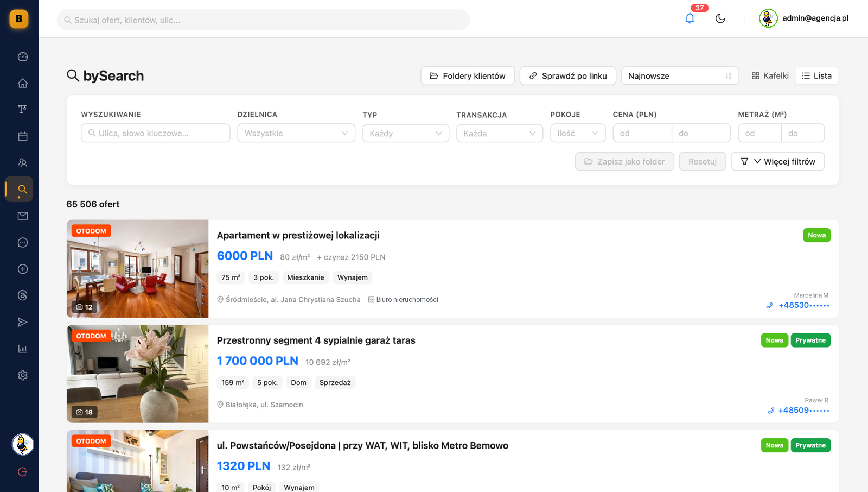Click Zapisz jako folder button

tap(624, 161)
